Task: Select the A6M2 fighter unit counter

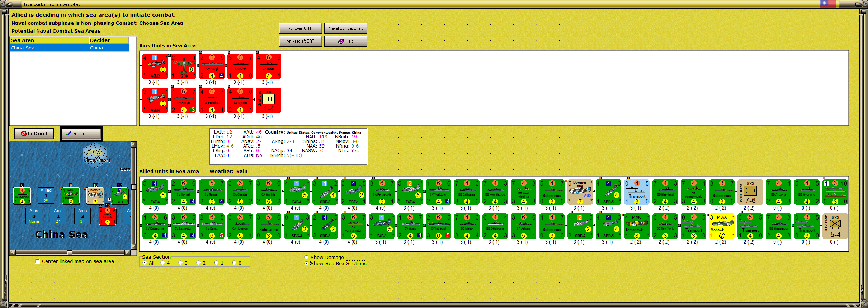Action: click(x=155, y=67)
